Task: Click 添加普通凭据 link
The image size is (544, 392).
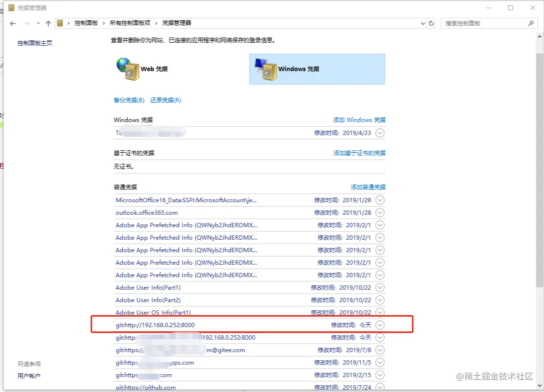Action: tap(368, 187)
